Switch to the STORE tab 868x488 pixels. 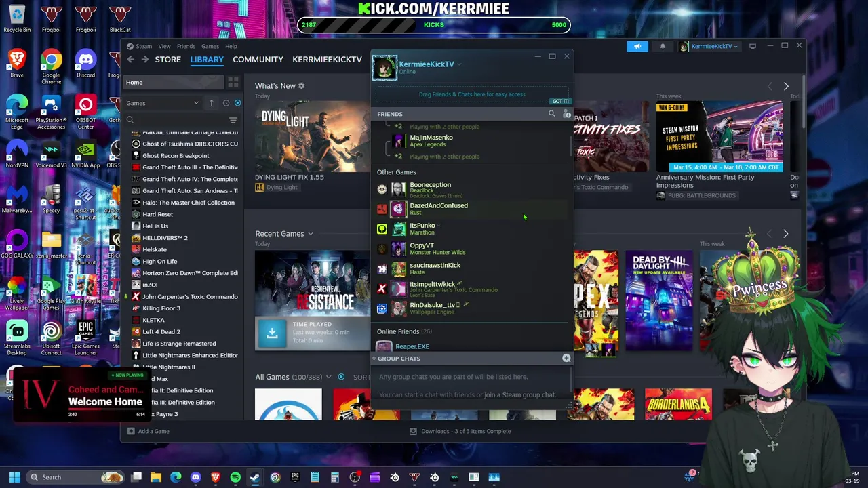(x=167, y=60)
